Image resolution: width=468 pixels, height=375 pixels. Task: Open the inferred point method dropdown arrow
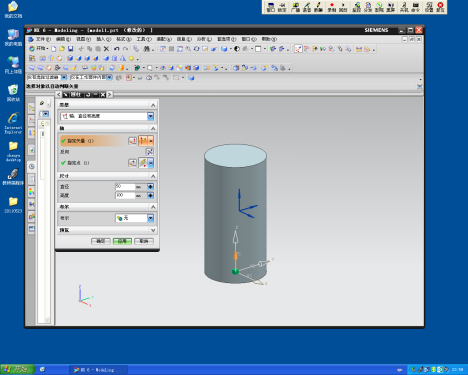pyautogui.click(x=151, y=163)
